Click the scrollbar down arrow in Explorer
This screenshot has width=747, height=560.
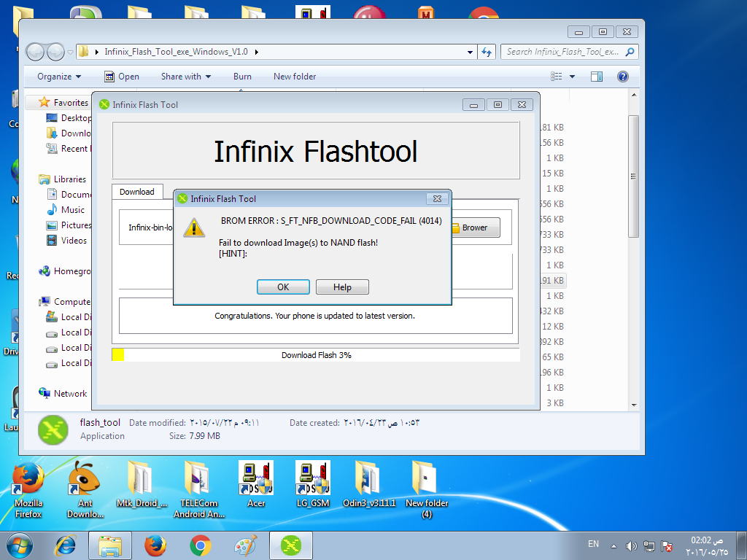click(x=634, y=405)
